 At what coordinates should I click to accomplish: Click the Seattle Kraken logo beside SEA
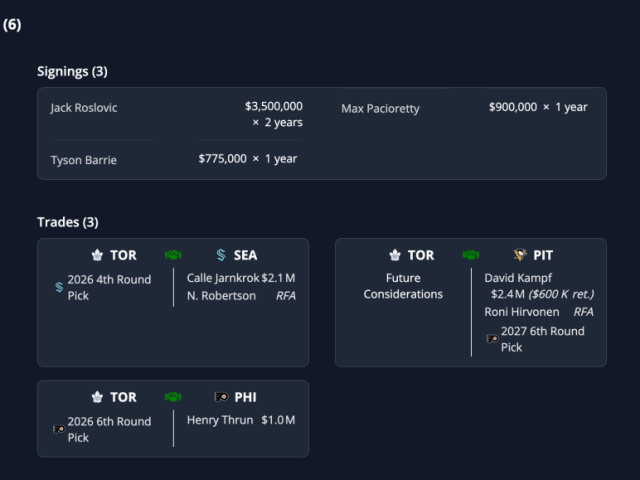[x=221, y=255]
